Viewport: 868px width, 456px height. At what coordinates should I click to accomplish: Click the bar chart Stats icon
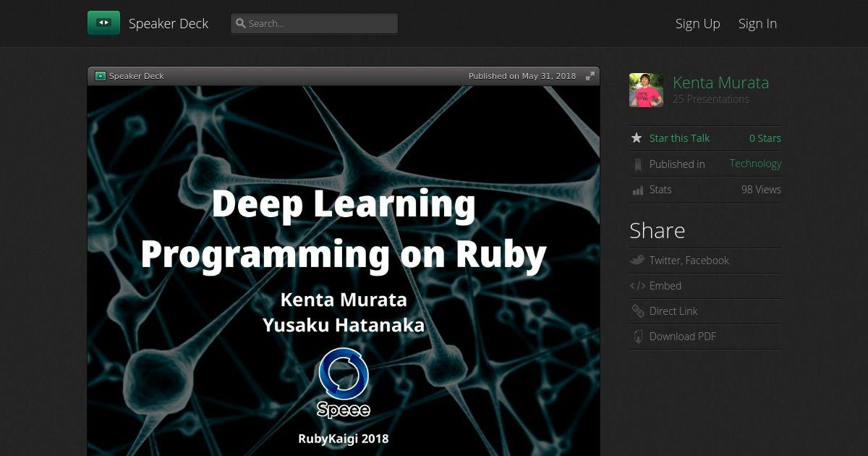pos(637,190)
